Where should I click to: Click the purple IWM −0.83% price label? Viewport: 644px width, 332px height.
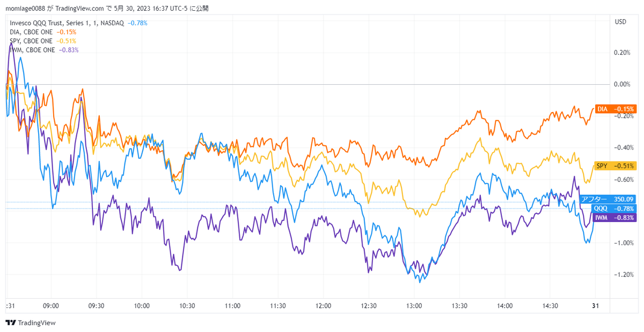click(x=614, y=217)
